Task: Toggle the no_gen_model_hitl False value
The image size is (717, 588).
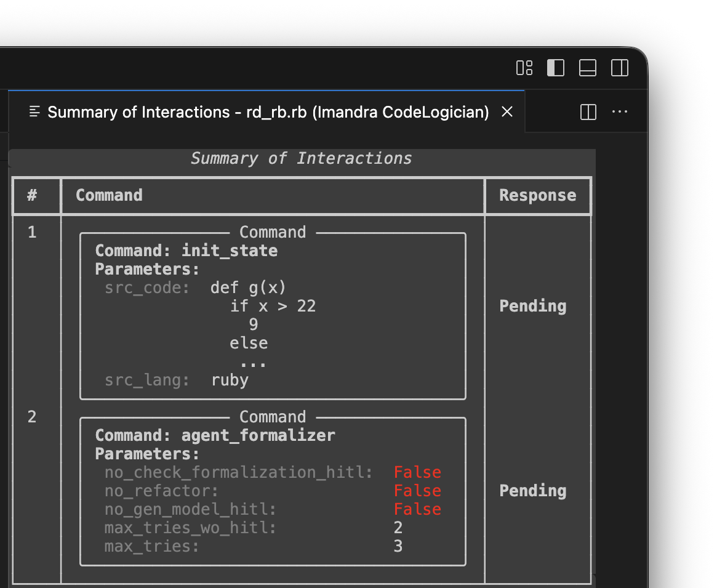Action: [x=417, y=509]
